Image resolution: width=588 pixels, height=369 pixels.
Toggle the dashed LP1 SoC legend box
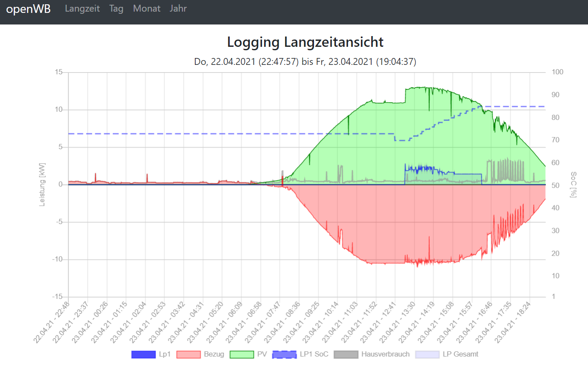pos(284,354)
